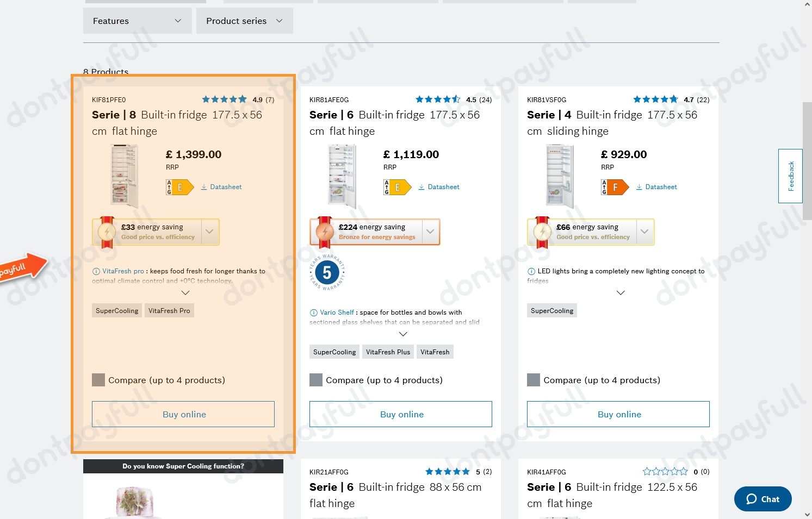This screenshot has width=812, height=519.
Task: Expand the £224 energy saving dropdown
Action: [430, 232]
